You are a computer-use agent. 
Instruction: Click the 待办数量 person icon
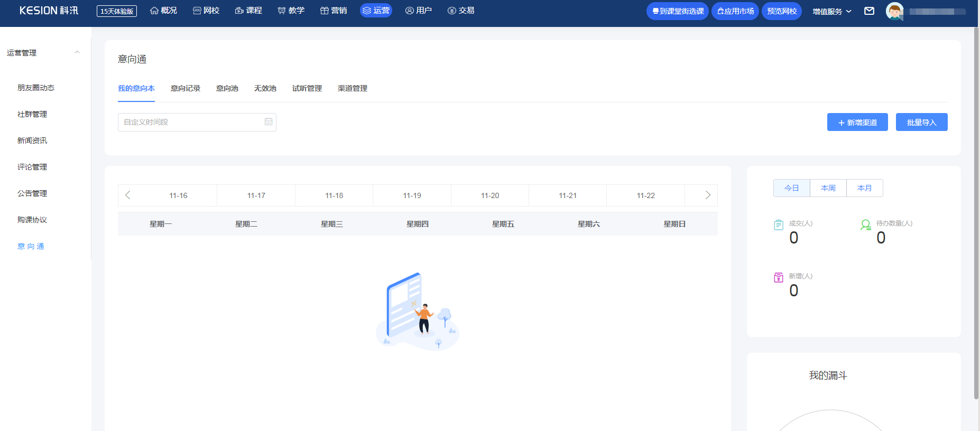pyautogui.click(x=866, y=225)
